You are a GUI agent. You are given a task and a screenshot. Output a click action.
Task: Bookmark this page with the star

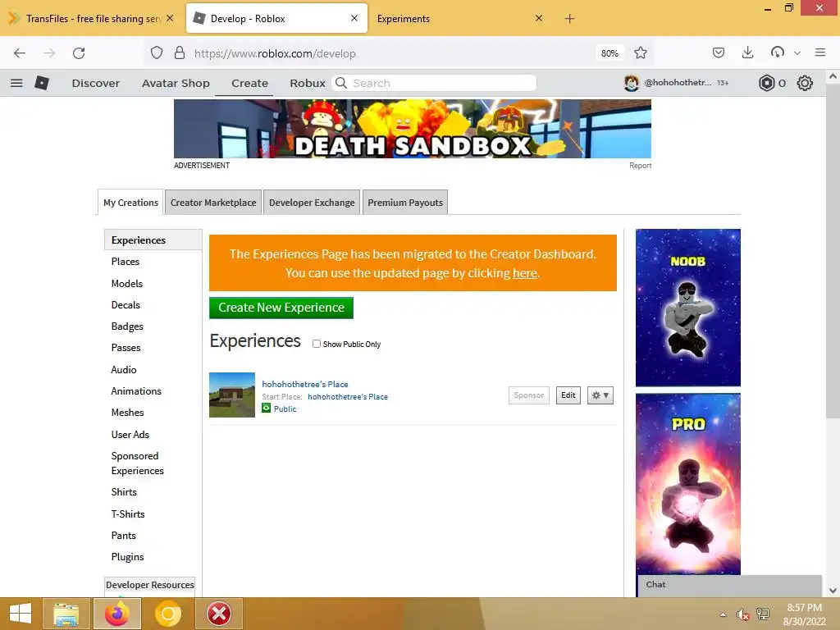[640, 53]
